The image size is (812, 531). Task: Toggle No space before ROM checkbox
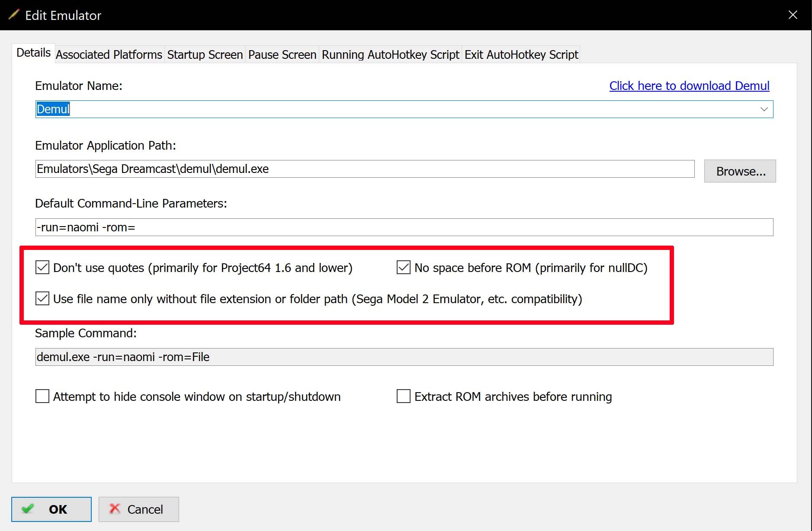tap(404, 268)
